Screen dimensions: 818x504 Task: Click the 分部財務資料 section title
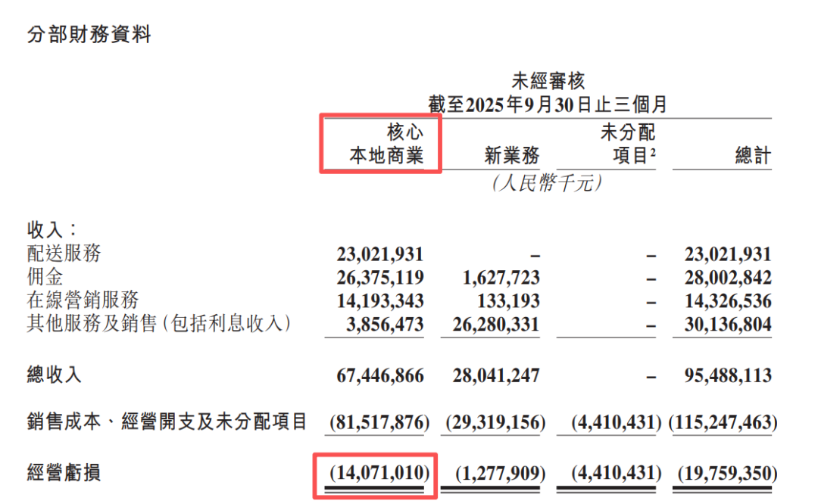click(x=89, y=35)
